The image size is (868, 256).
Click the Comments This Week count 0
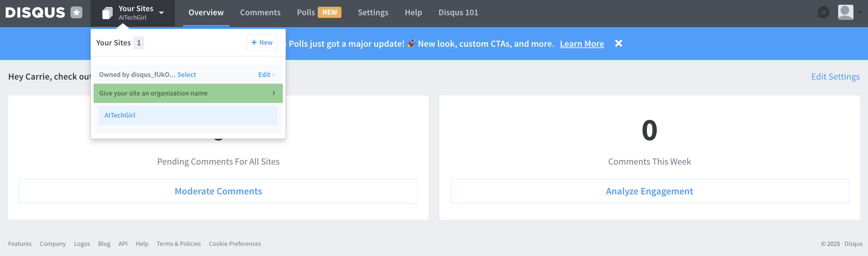click(x=650, y=131)
